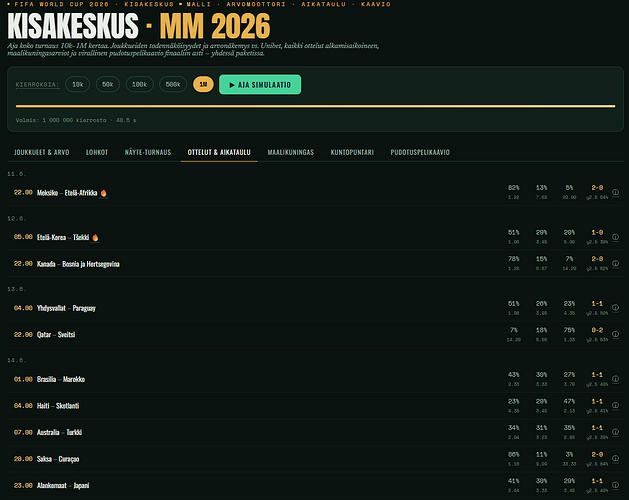Click info icon on Kanada – Bosnia row
629x500 pixels.
pos(615,264)
